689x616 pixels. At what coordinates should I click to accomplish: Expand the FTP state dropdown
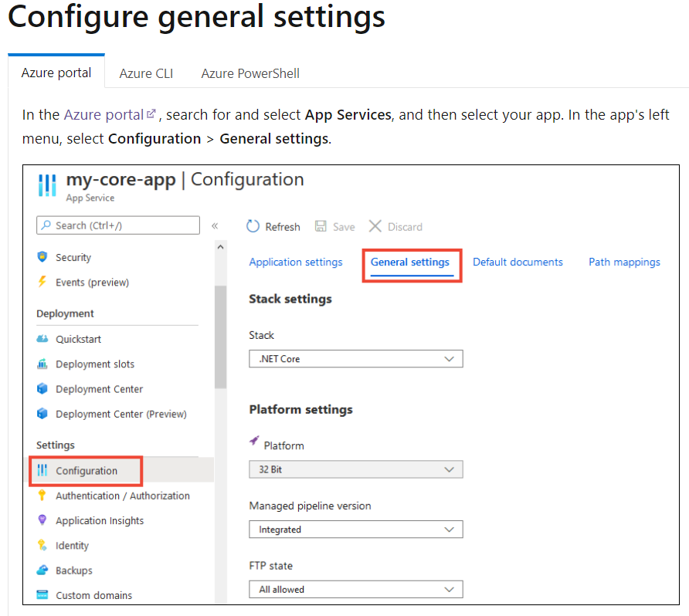tap(355, 590)
